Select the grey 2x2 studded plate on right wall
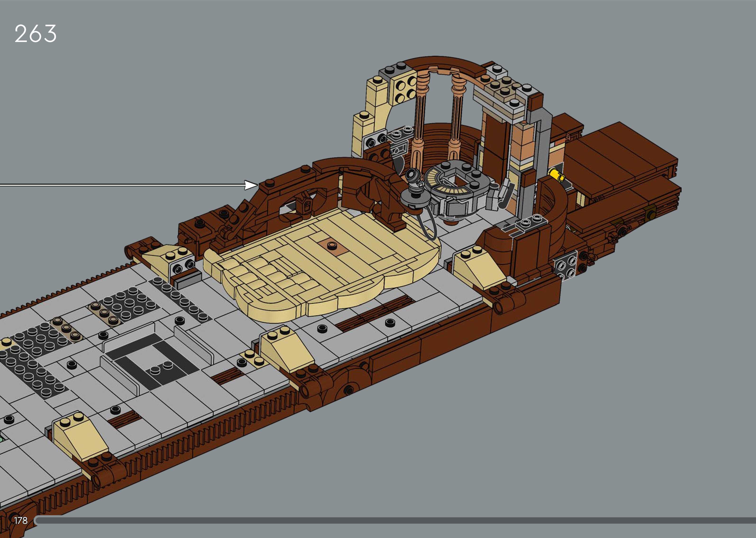The image size is (756, 538). coord(567,267)
